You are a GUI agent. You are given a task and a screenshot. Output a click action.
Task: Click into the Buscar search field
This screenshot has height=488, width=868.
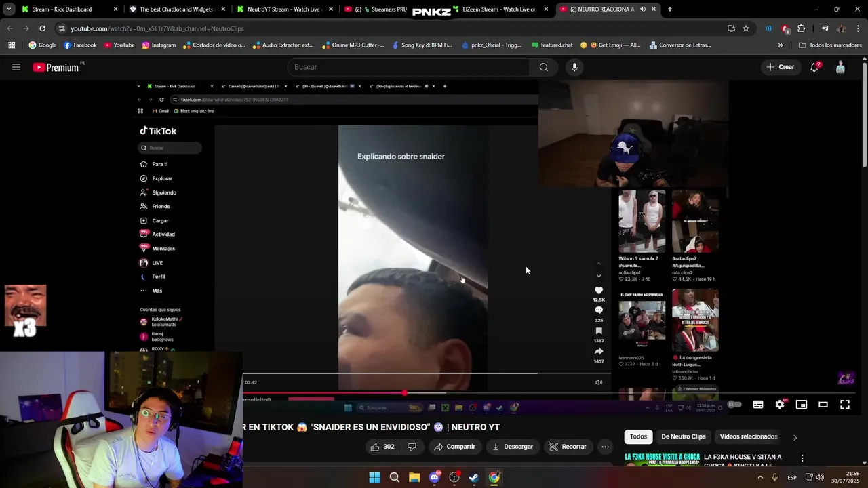(x=408, y=67)
